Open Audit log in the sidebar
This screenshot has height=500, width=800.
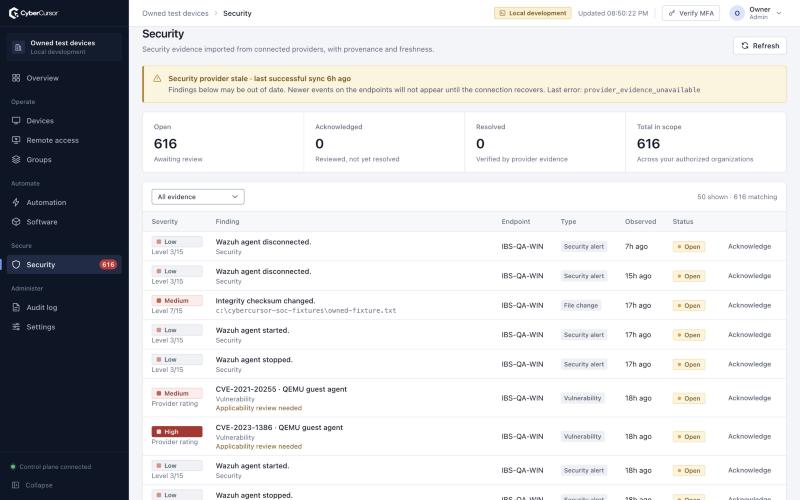(64, 308)
